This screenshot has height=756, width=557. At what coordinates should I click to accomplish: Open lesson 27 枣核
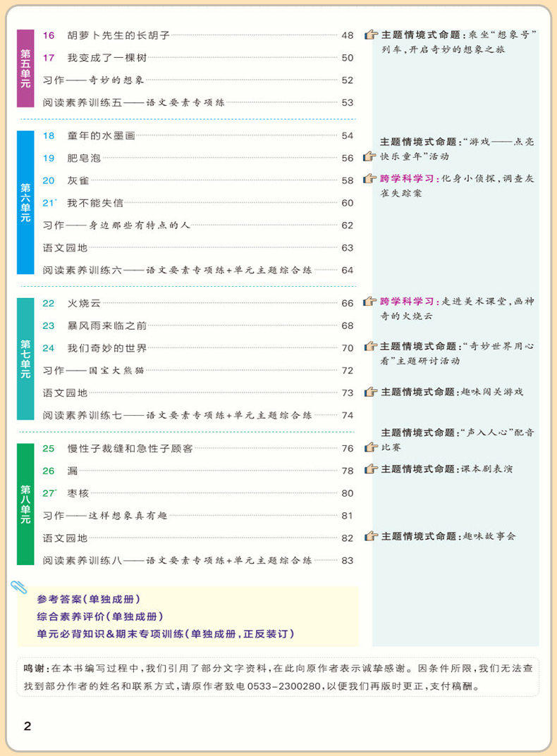pos(198,493)
